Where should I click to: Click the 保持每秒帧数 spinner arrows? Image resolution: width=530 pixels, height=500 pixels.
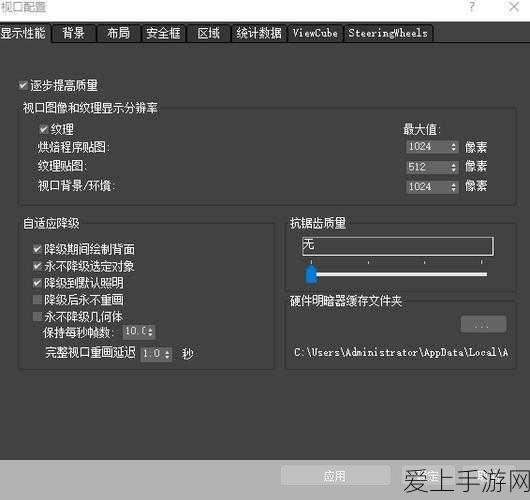click(151, 332)
